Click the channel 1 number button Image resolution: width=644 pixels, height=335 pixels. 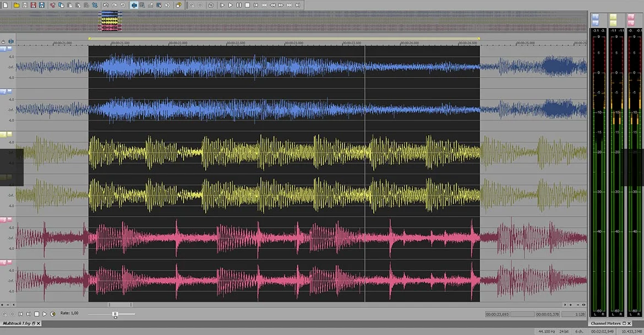tap(3, 49)
